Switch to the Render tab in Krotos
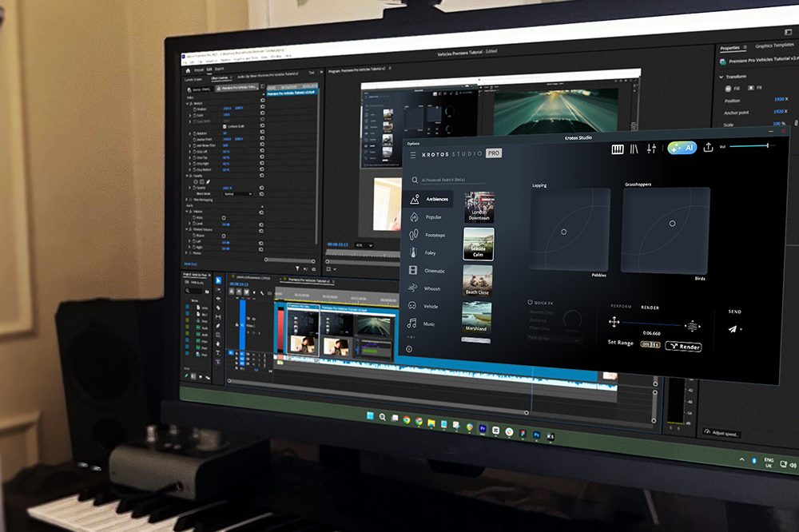This screenshot has height=532, width=799. [650, 308]
